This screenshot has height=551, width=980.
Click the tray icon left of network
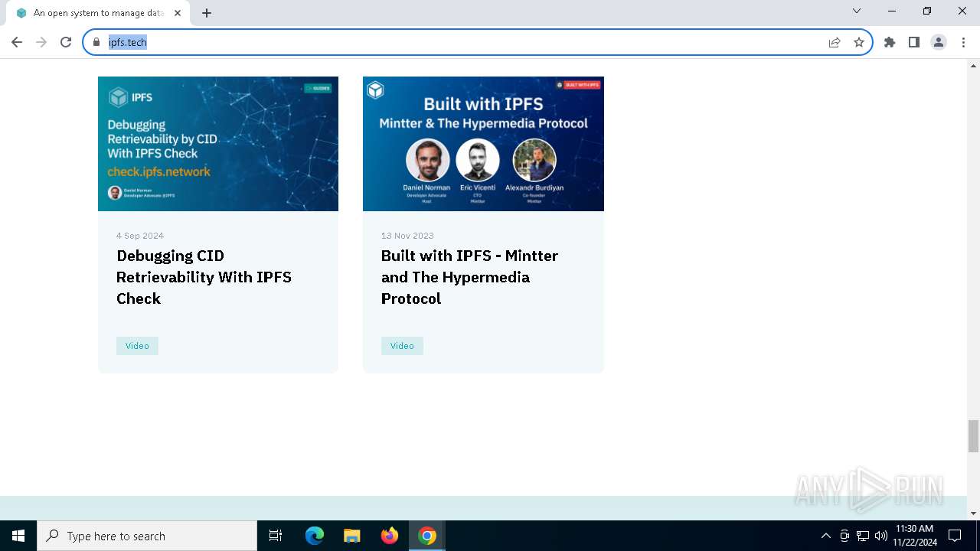844,536
